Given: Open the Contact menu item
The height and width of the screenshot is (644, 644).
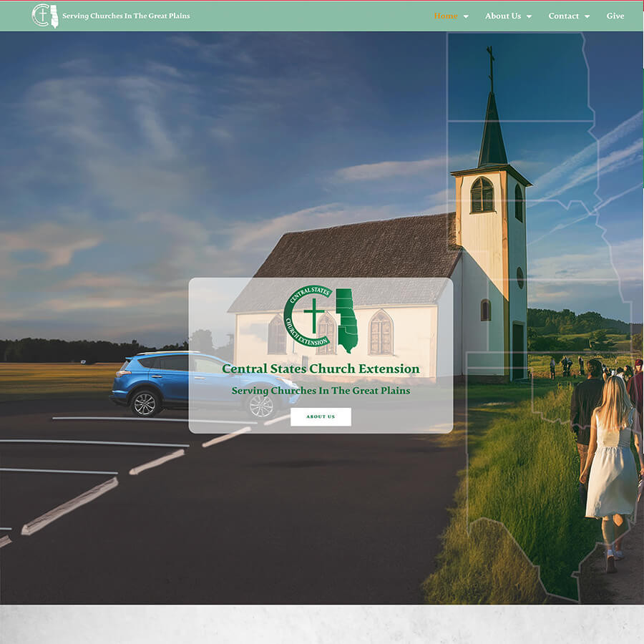Looking at the screenshot, I should pos(563,16).
